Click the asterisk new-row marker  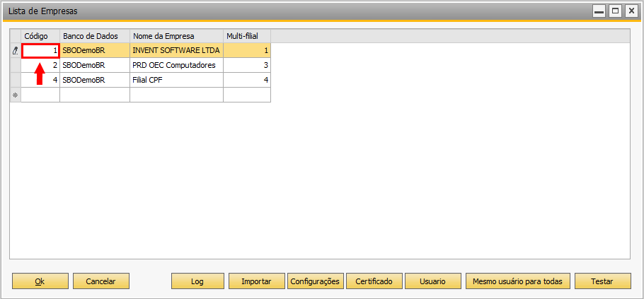16,95
